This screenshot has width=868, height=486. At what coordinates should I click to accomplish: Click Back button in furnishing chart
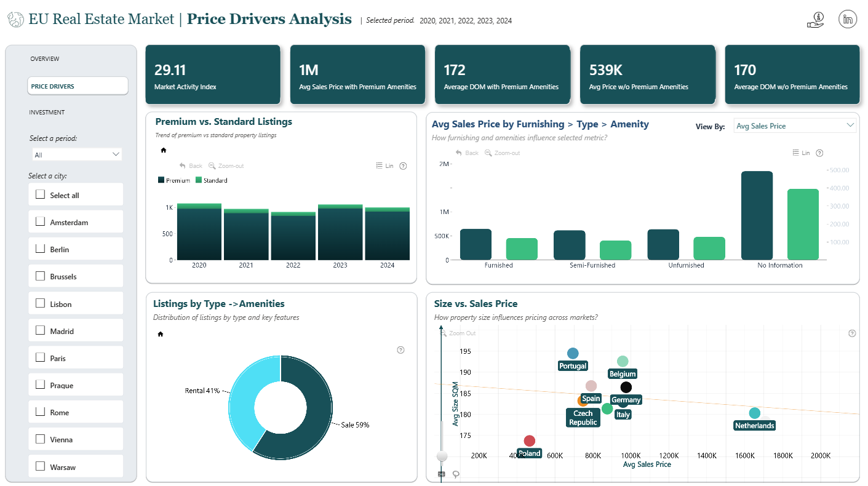point(467,153)
